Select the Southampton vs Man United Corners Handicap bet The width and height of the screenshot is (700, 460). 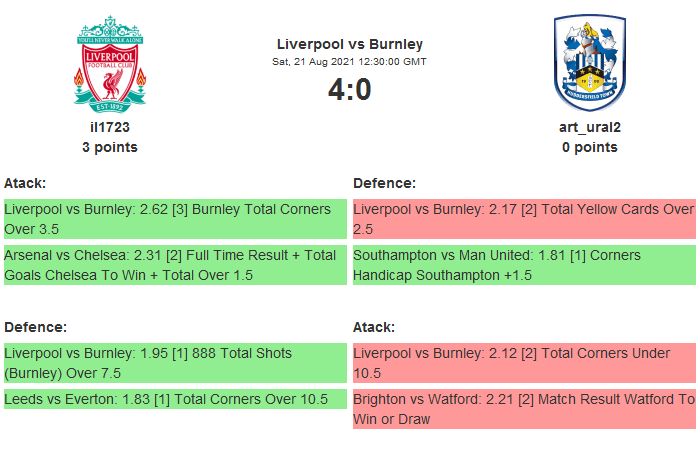[x=524, y=265]
